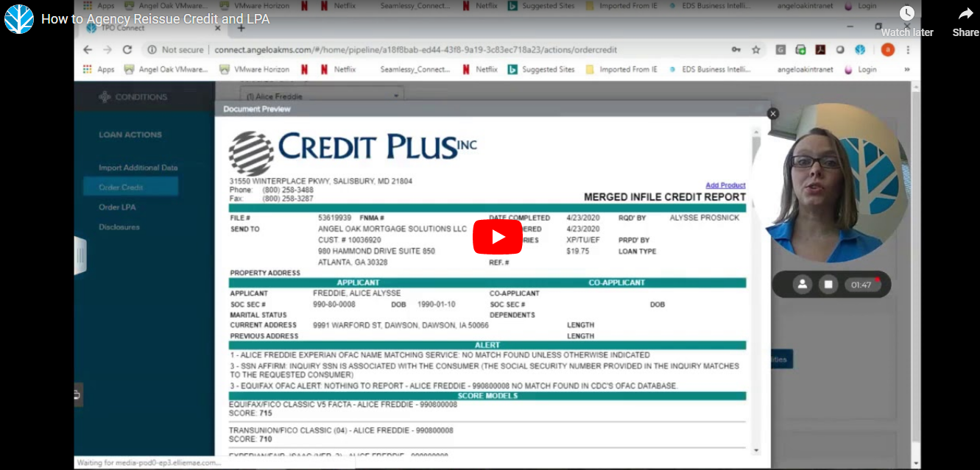
Task: Open the YouTube channel logo
Action: pos(19,19)
